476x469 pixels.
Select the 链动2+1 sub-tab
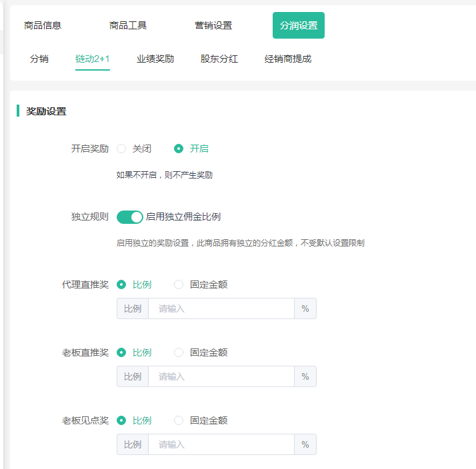(93, 59)
